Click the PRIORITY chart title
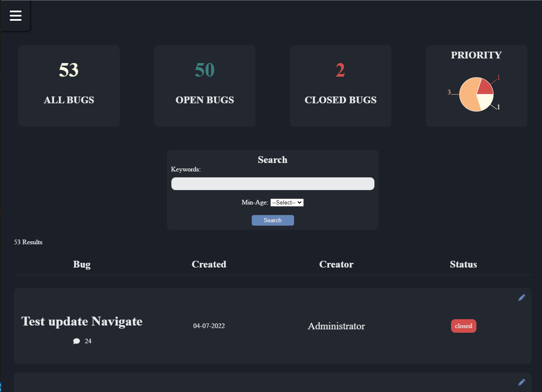The image size is (542, 392). (x=476, y=55)
